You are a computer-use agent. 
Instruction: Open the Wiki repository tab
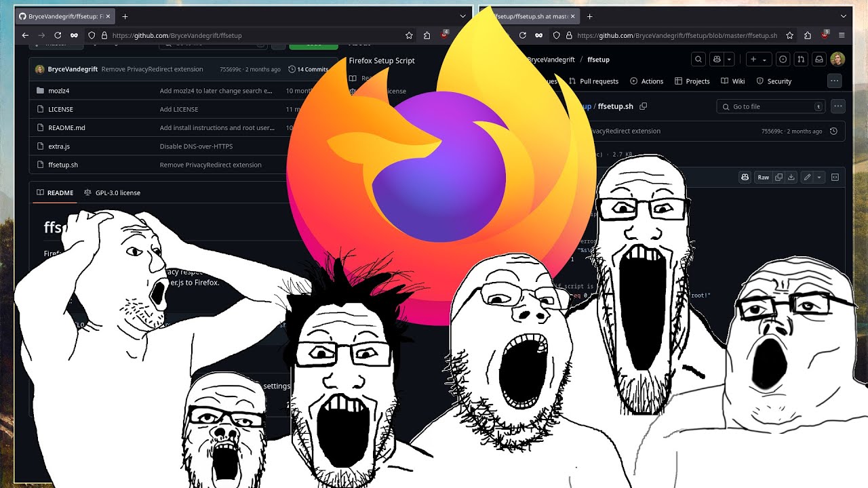point(732,81)
